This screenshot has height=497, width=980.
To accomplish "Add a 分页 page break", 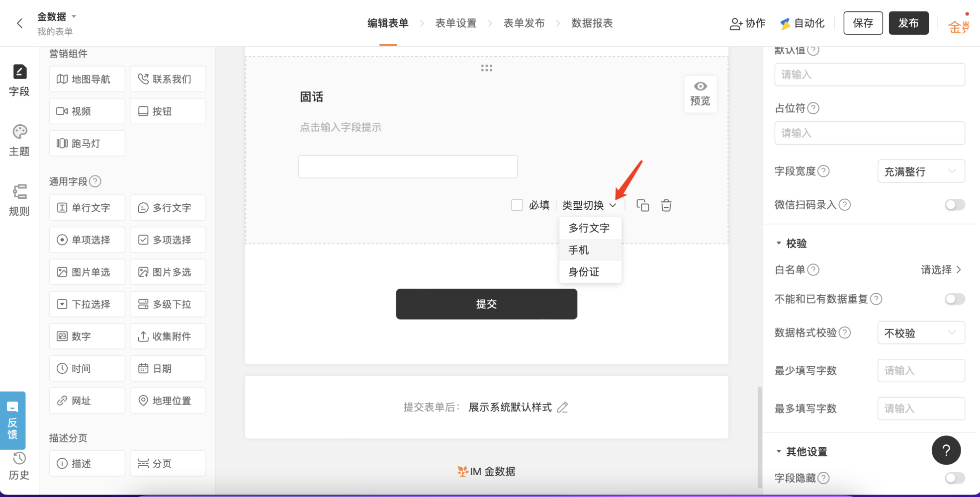I will [x=168, y=464].
